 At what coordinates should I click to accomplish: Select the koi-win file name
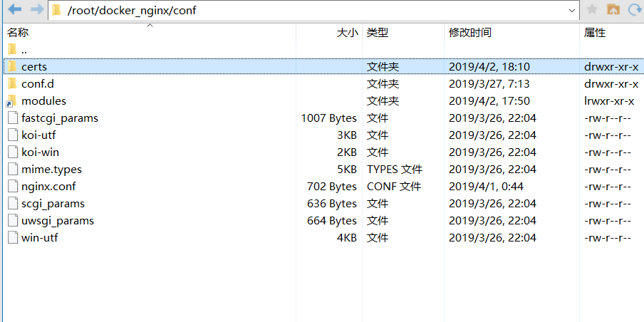coord(40,152)
